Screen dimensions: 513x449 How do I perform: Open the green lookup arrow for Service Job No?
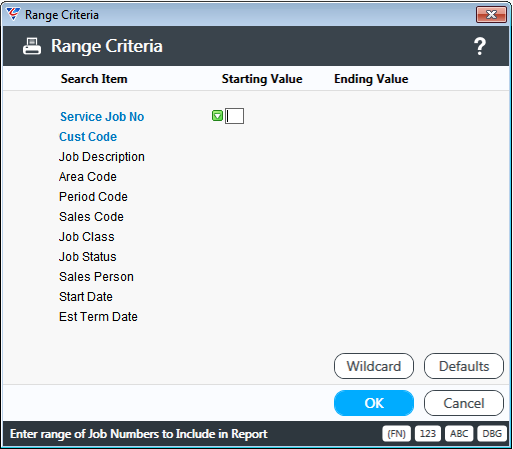[217, 116]
